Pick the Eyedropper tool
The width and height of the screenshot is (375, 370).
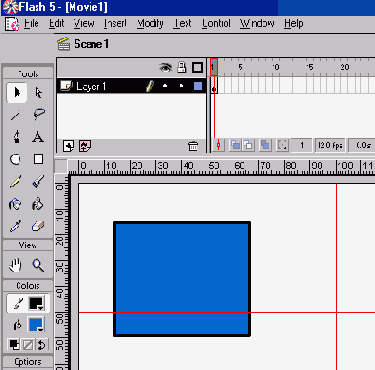15,226
